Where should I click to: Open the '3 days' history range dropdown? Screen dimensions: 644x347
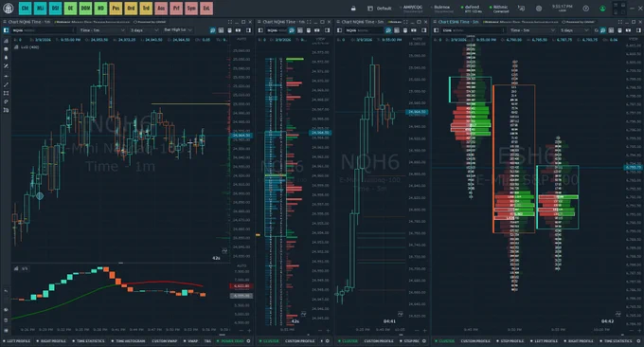click(x=144, y=30)
